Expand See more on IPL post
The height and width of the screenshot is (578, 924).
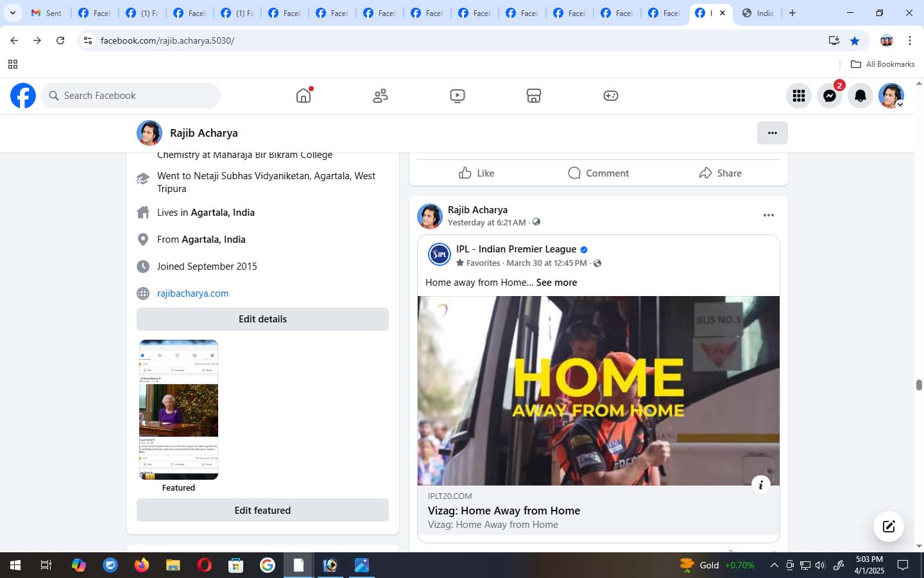(556, 283)
